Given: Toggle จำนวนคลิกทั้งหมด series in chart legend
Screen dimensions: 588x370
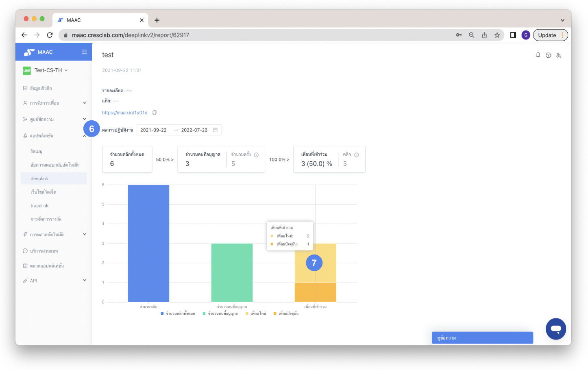Looking at the screenshot, I should (x=178, y=313).
